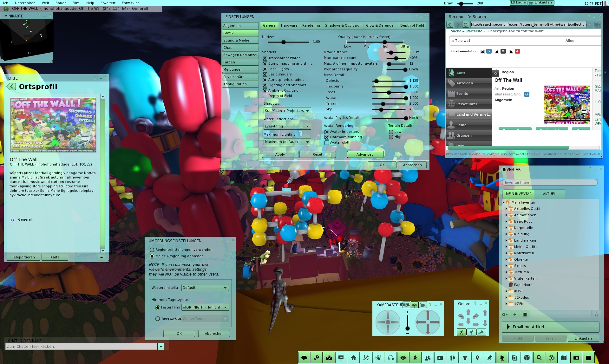Click the Apply button in Einstellungen
This screenshot has width=609, height=364.
click(280, 154)
